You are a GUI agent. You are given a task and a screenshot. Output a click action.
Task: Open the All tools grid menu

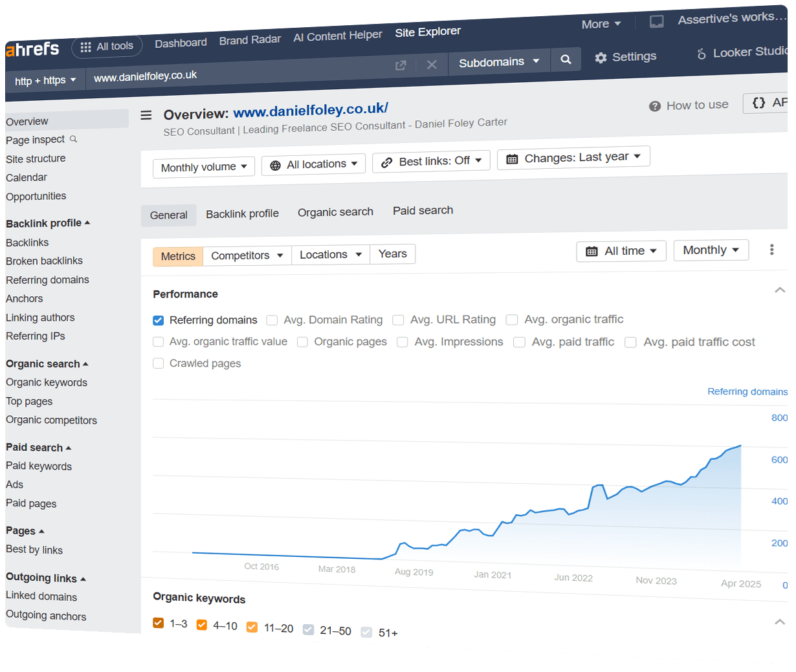[x=106, y=47]
